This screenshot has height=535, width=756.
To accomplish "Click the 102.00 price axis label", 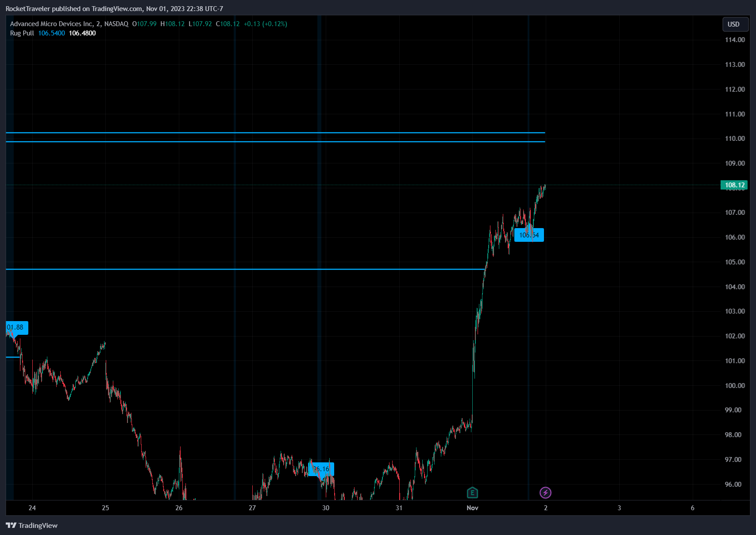I will pyautogui.click(x=735, y=336).
